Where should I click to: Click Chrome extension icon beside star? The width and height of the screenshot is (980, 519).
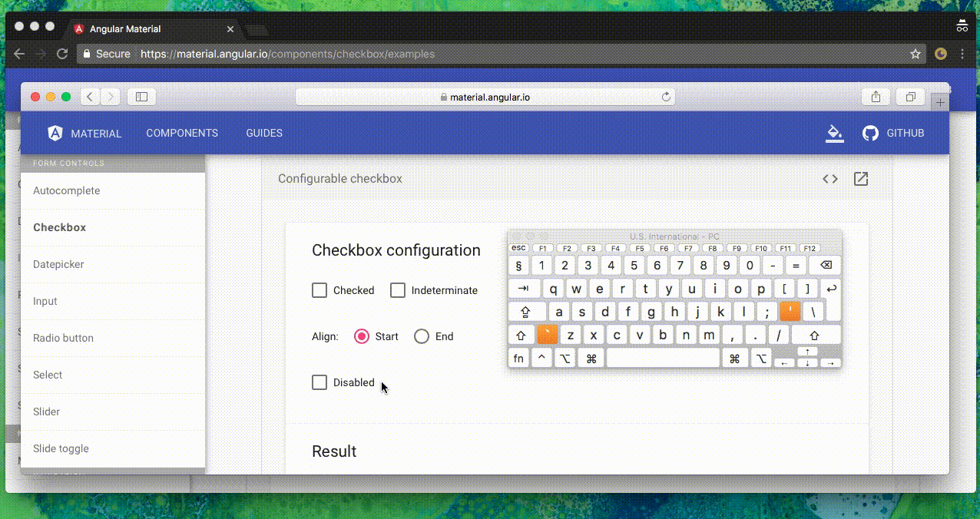tap(941, 55)
